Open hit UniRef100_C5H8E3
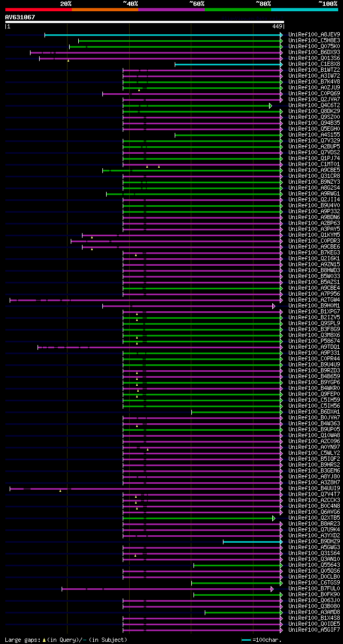The height and width of the screenshot is (644, 343). [x=314, y=41]
